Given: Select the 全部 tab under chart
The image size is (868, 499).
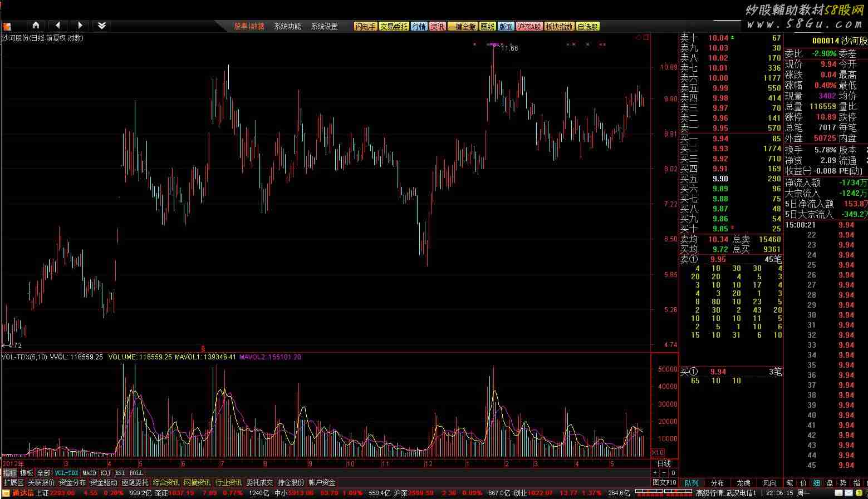Looking at the screenshot, I should click(x=43, y=473).
